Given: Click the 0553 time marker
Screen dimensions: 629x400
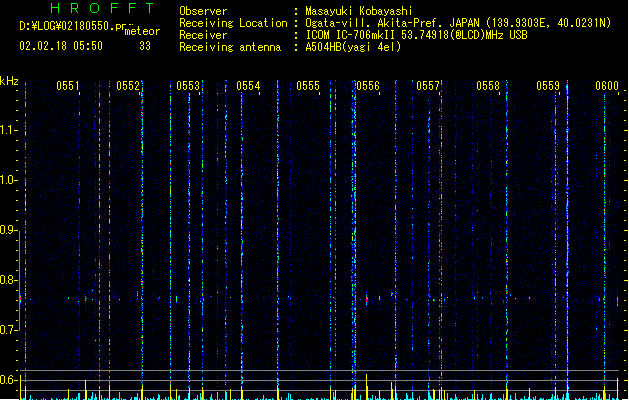Looking at the screenshot, I should point(188,86).
